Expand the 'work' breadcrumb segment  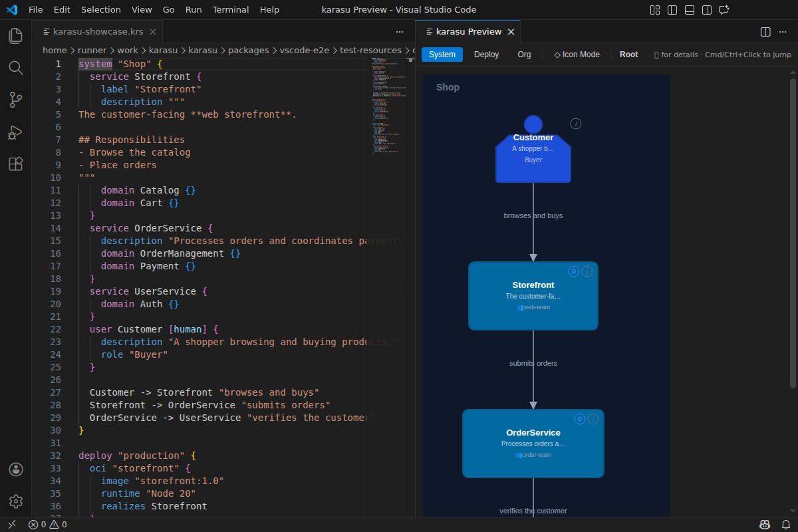point(128,50)
